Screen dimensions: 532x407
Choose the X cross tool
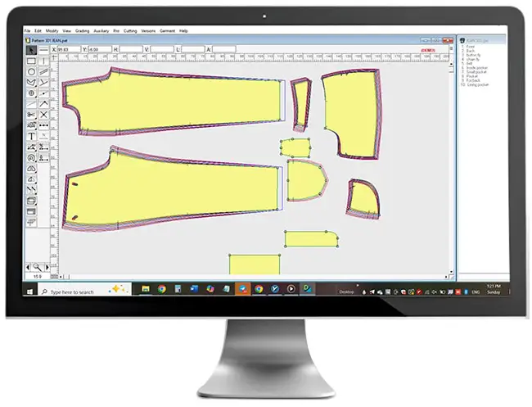(x=43, y=115)
